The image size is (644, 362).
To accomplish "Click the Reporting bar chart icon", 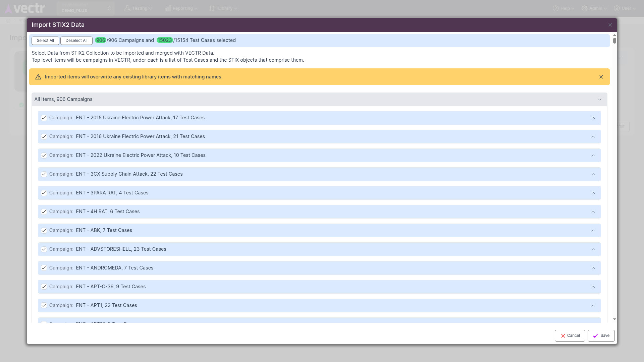I will pos(168,8).
